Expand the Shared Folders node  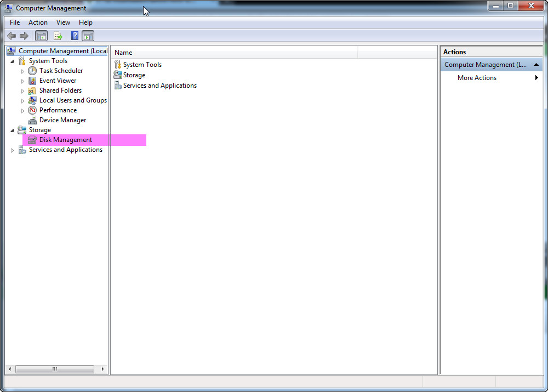(23, 91)
